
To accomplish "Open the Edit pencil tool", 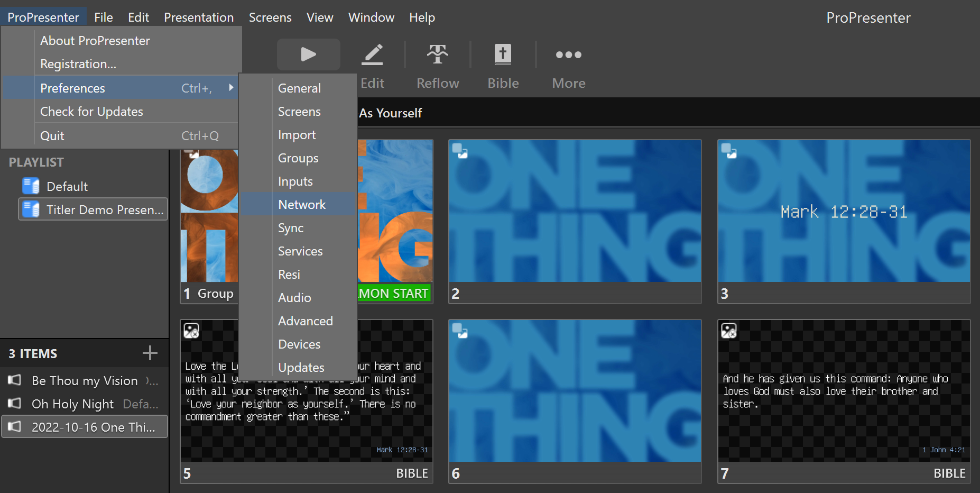I will (373, 54).
